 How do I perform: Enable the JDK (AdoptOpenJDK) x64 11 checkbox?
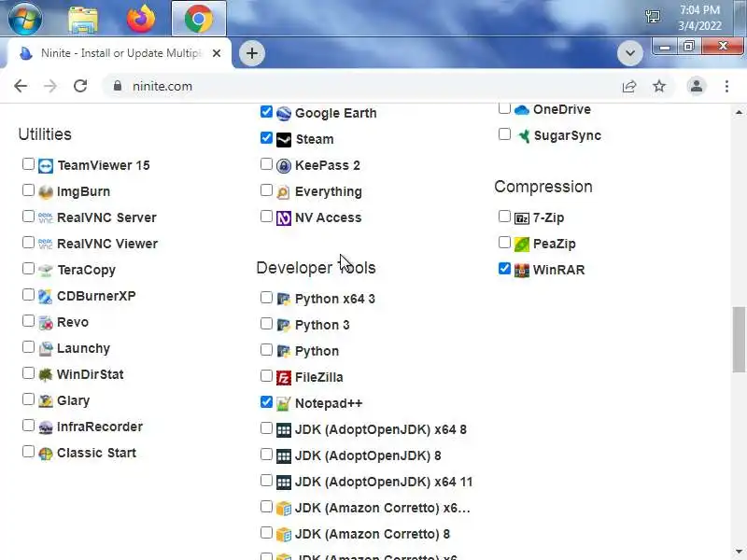pyautogui.click(x=266, y=481)
